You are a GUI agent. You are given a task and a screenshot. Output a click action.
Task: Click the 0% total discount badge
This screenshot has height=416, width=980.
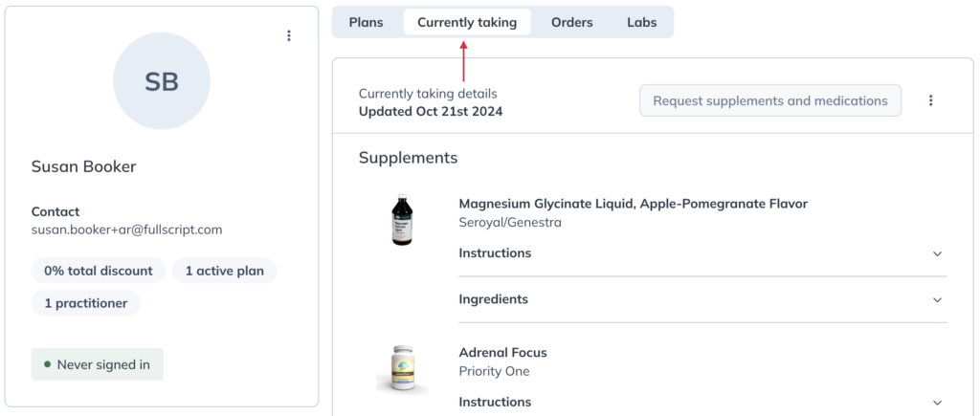tap(99, 271)
